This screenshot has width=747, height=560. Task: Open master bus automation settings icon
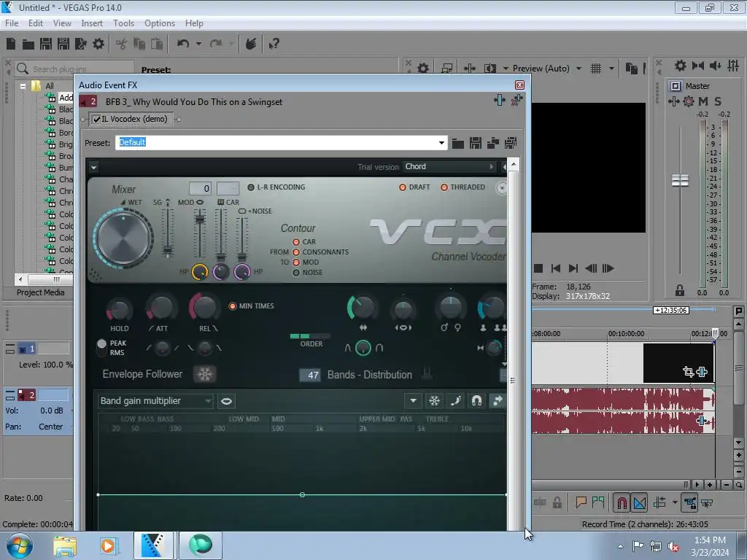[689, 101]
